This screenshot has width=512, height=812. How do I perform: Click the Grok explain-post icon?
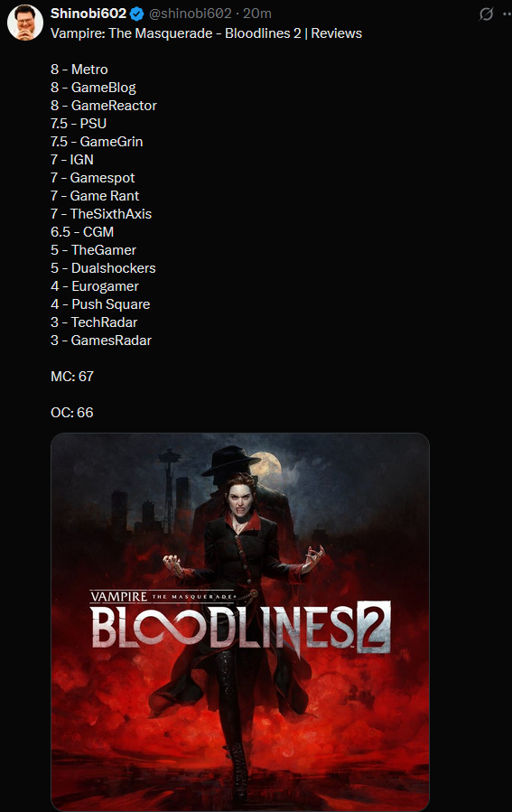486,14
